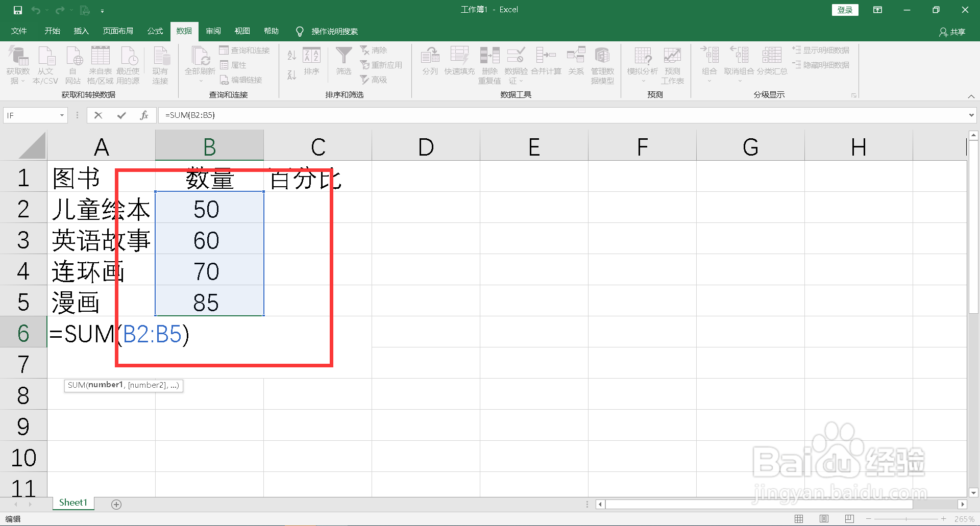Viewport: 980px width, 526px height.
Task: Open the 视图 (View) tab
Action: click(x=242, y=31)
